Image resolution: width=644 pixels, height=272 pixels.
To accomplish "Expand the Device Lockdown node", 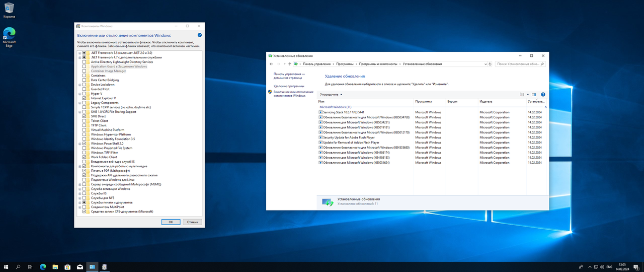I will tap(79, 85).
